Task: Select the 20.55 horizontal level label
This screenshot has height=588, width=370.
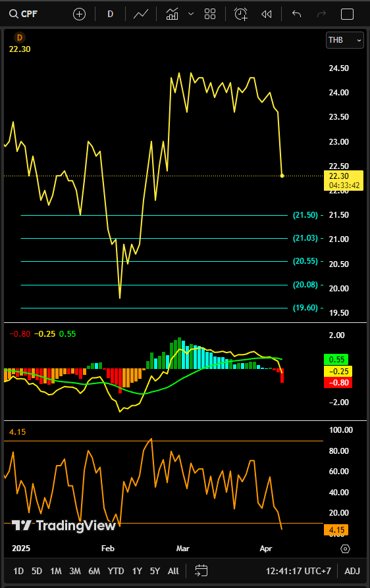Action: (x=305, y=261)
